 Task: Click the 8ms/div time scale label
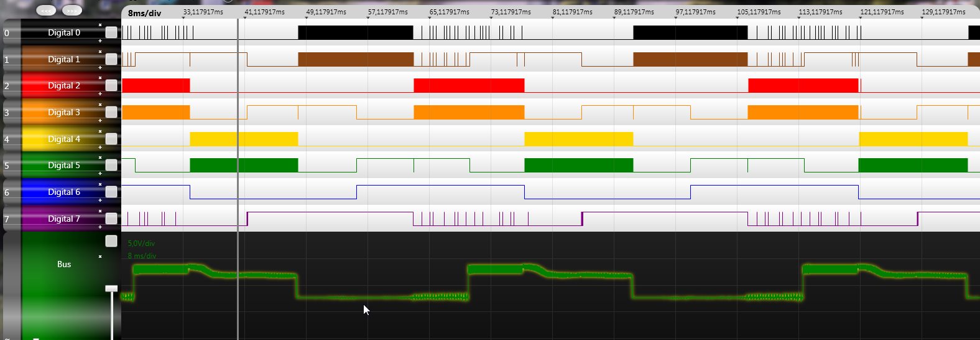pos(144,13)
